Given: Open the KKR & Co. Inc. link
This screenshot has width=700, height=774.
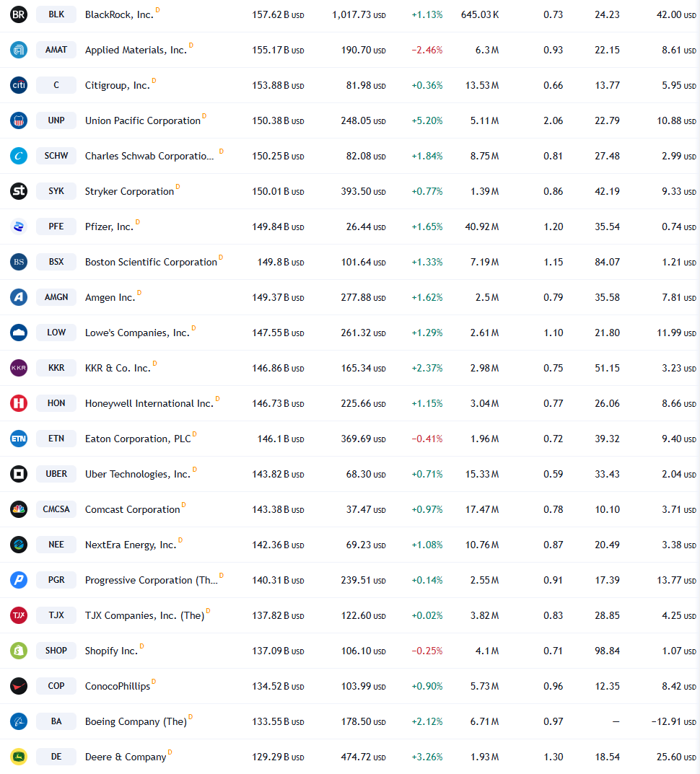Looking at the screenshot, I should (x=118, y=368).
